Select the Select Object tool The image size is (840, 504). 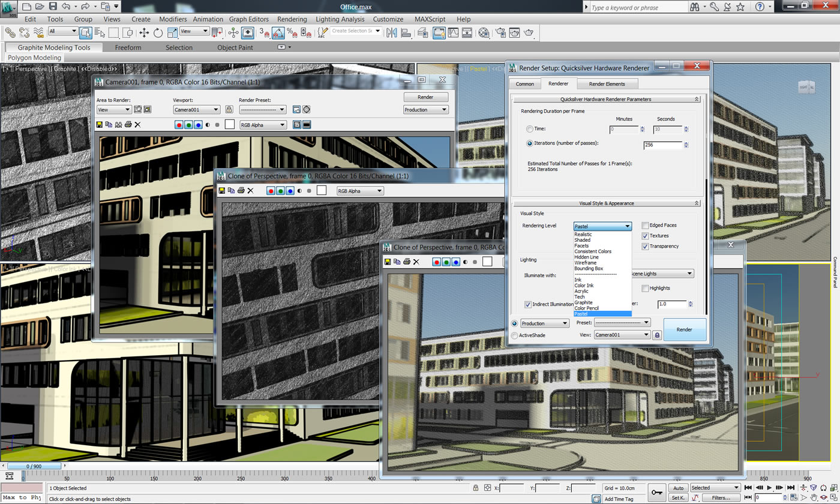pos(85,32)
